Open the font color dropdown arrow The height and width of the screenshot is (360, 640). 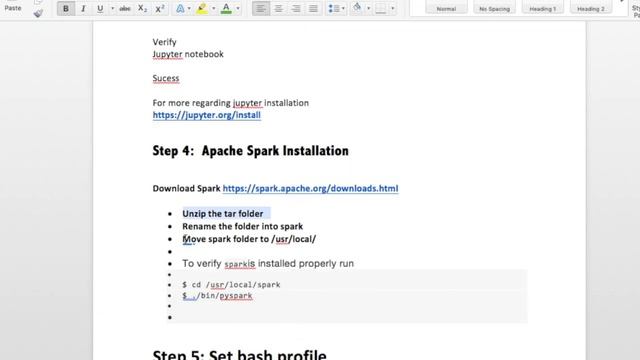[x=238, y=9]
